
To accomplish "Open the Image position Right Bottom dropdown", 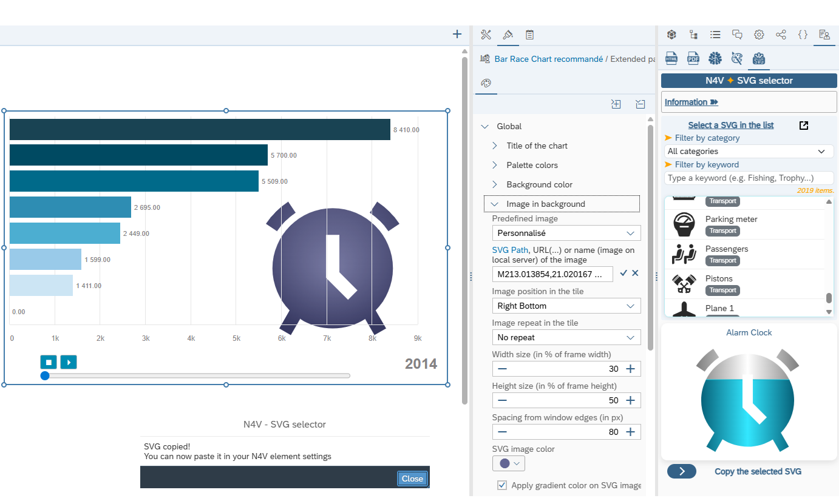I will [x=566, y=306].
